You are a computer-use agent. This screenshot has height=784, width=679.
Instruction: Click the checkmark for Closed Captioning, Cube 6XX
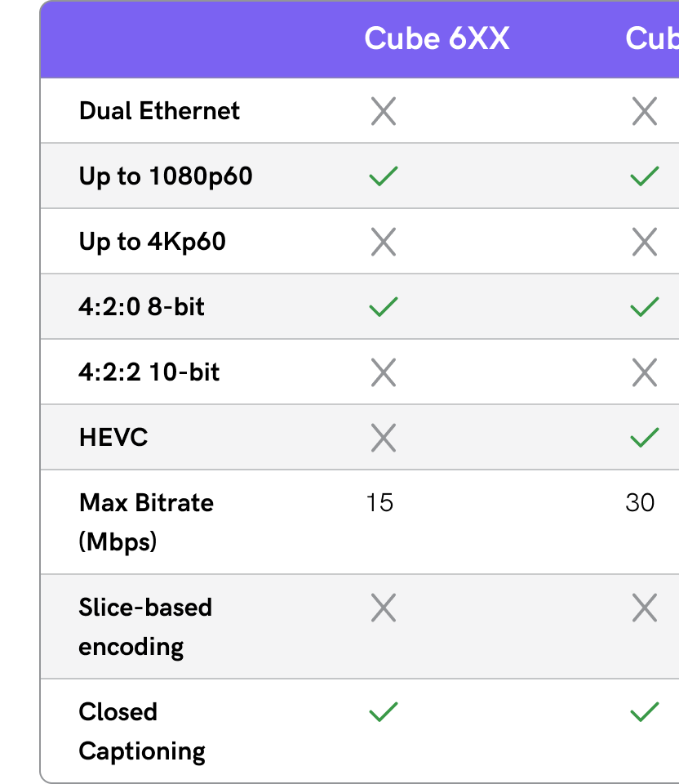tap(383, 712)
